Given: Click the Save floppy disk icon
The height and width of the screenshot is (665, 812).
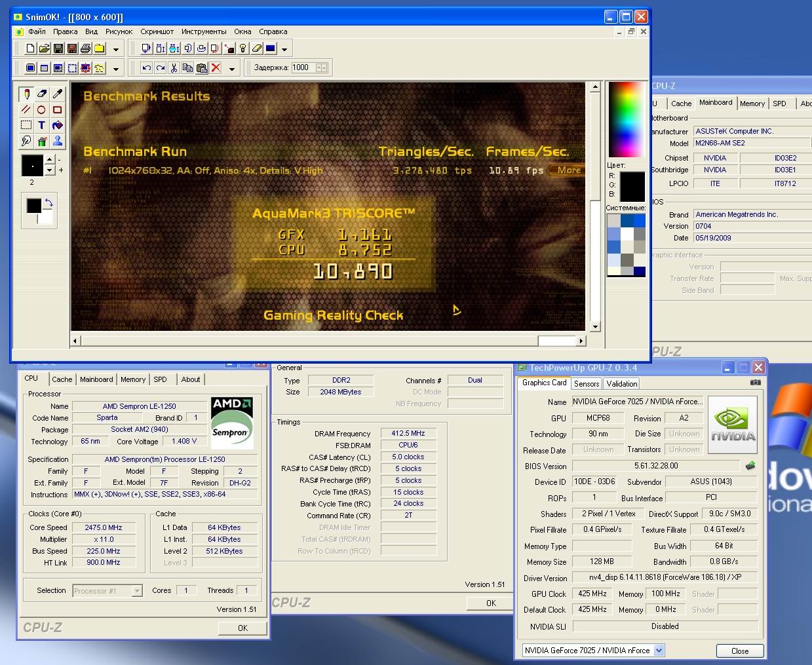Looking at the screenshot, I should pos(58,48).
